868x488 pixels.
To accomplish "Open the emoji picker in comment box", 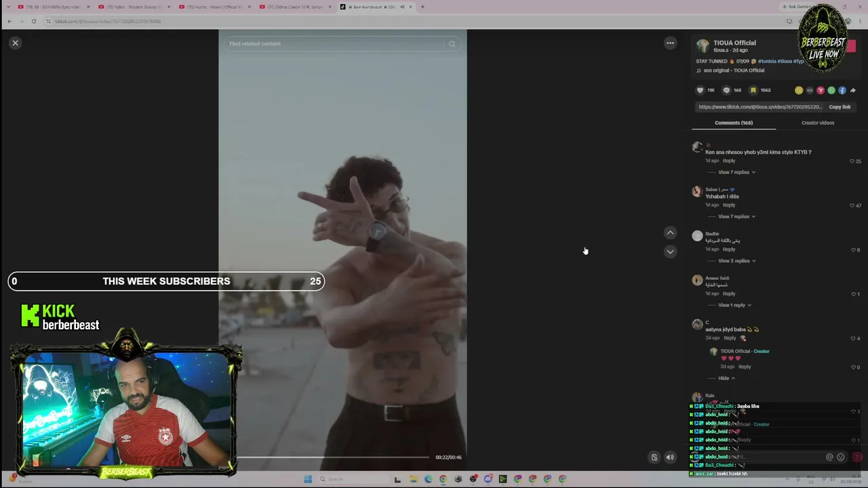I will click(x=841, y=457).
